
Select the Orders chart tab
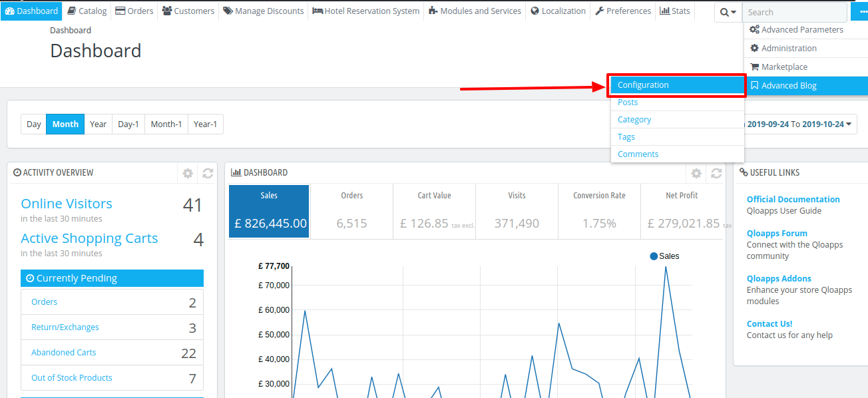[351, 212]
